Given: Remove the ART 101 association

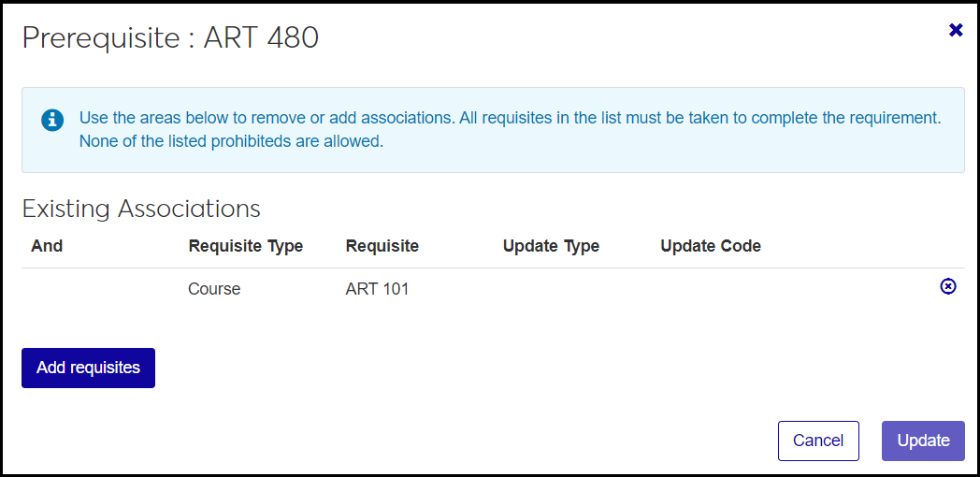Looking at the screenshot, I should tap(947, 287).
